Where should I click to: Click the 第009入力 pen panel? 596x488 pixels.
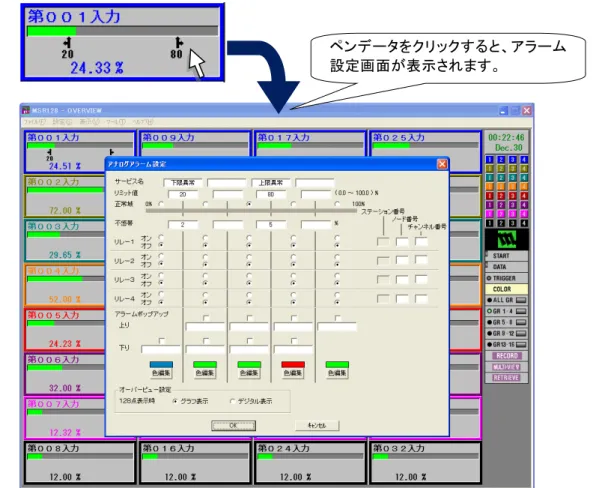pos(195,144)
